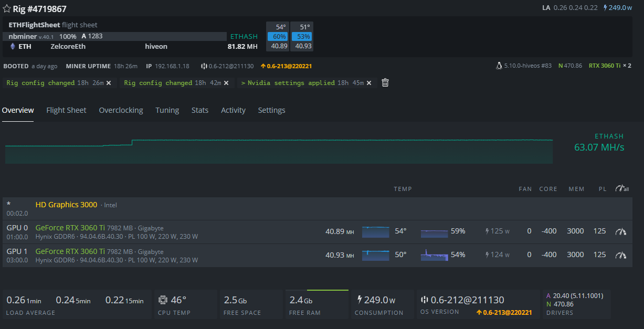Viewport: 644px width, 329px height.
Task: Open GPU 0 overclock speedometer icon
Action: tap(621, 231)
